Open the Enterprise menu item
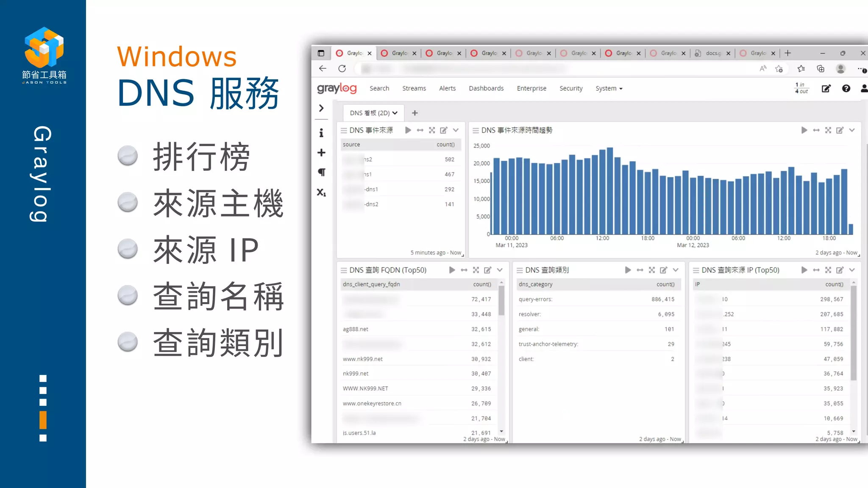This screenshot has width=868, height=488. 531,88
